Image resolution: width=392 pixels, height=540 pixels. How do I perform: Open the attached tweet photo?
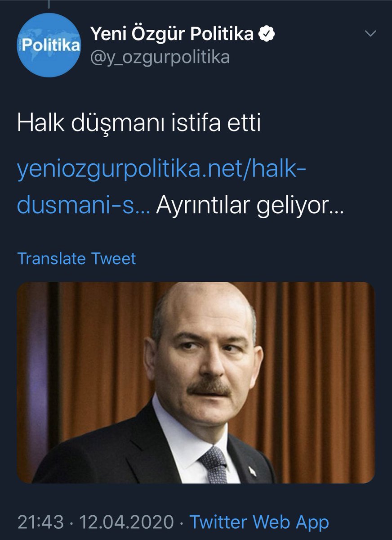pyautogui.click(x=196, y=383)
